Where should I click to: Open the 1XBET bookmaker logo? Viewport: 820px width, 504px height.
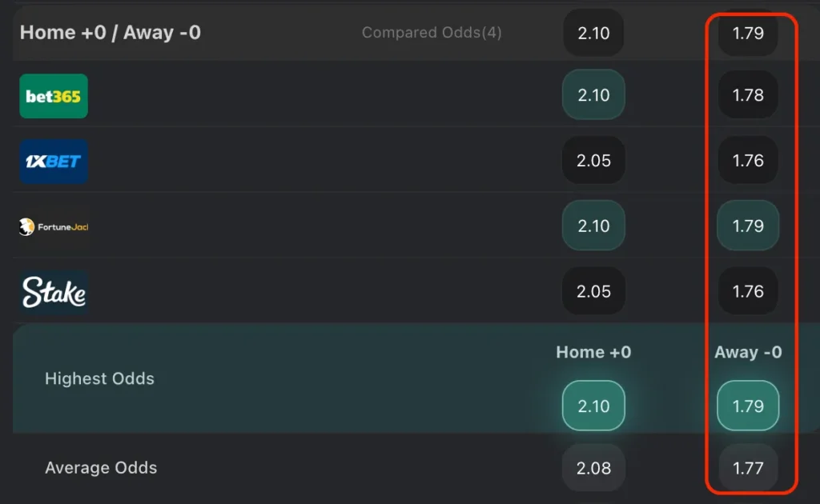tap(54, 161)
